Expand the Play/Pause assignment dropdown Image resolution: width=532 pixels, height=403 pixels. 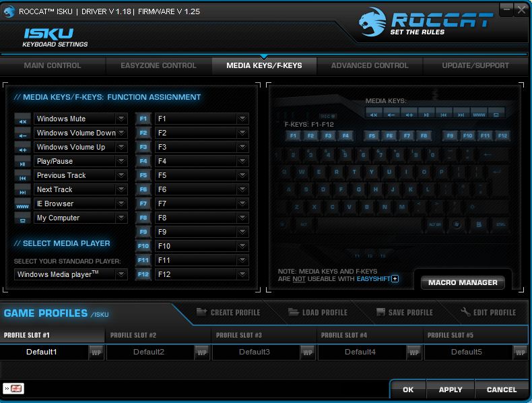coord(121,161)
